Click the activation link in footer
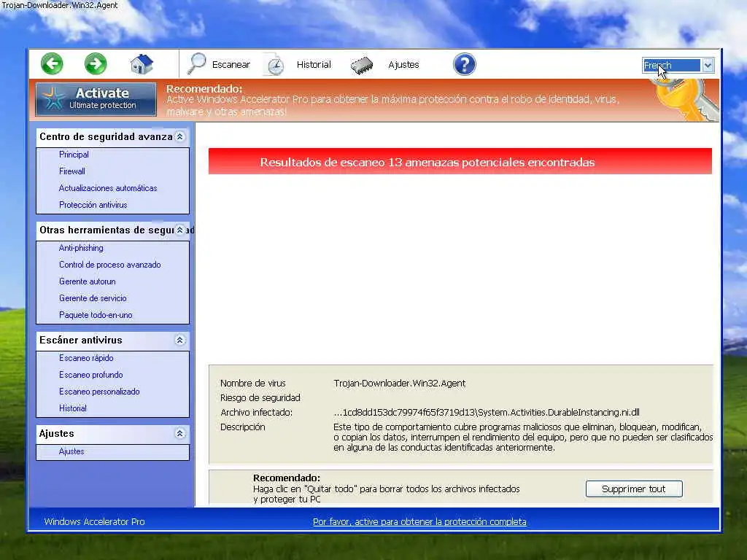Viewport: 747px width, 560px height. pyautogui.click(x=419, y=522)
